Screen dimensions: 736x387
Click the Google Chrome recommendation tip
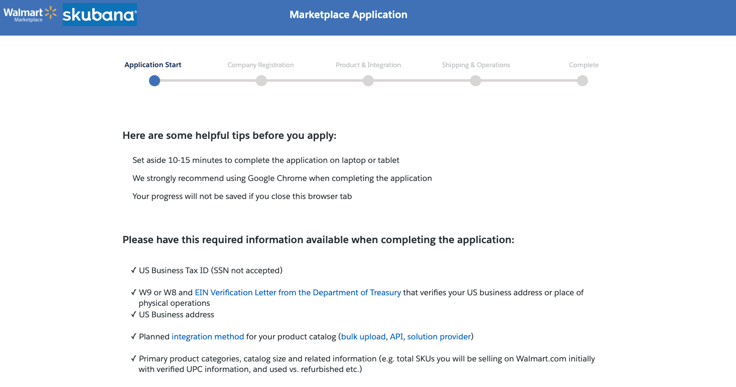[x=282, y=178]
